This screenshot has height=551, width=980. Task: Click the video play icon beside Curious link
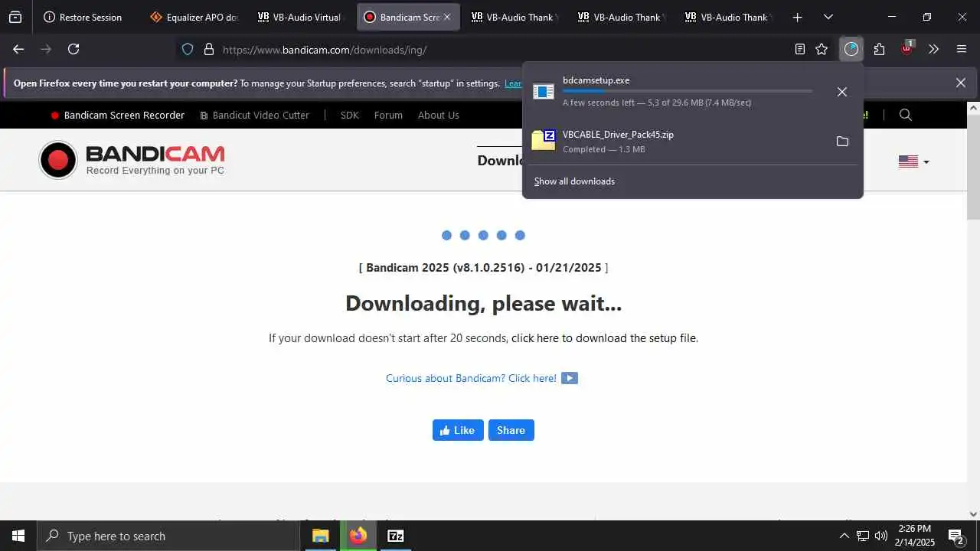569,378
